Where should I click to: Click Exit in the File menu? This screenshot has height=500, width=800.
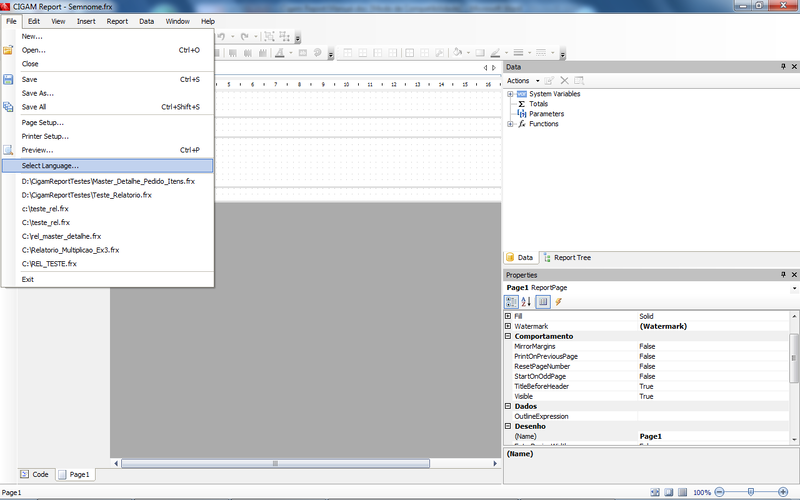107,280
